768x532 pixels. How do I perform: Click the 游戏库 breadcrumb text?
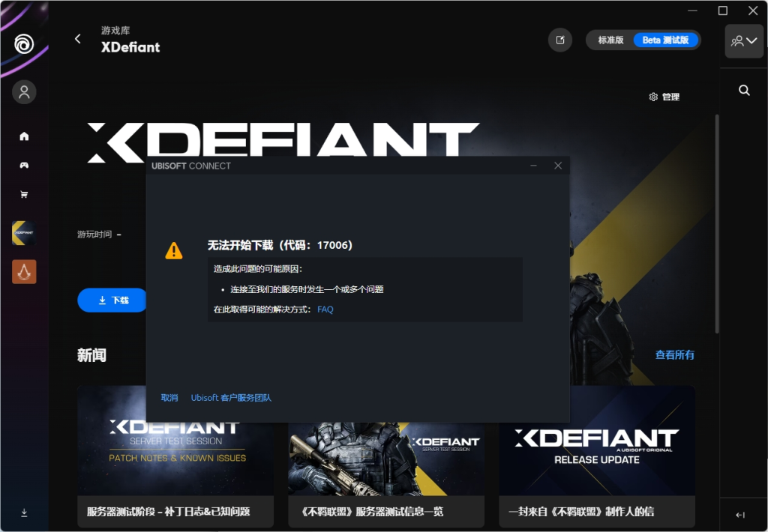pyautogui.click(x=115, y=30)
